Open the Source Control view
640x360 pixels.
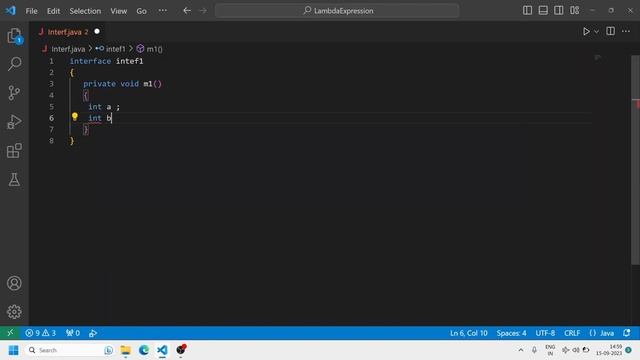14,93
